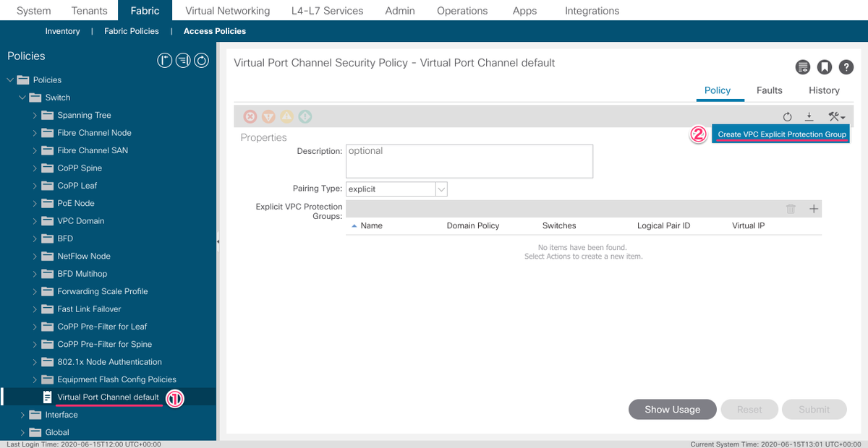This screenshot has height=448, width=868.
Task: Click the yellow minor fault icon
Action: (286, 116)
